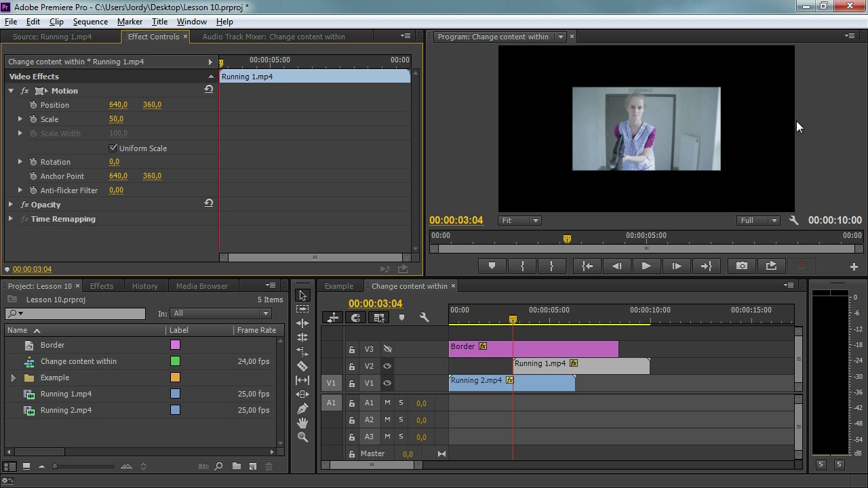Toggle V3 track output eye

coord(387,349)
